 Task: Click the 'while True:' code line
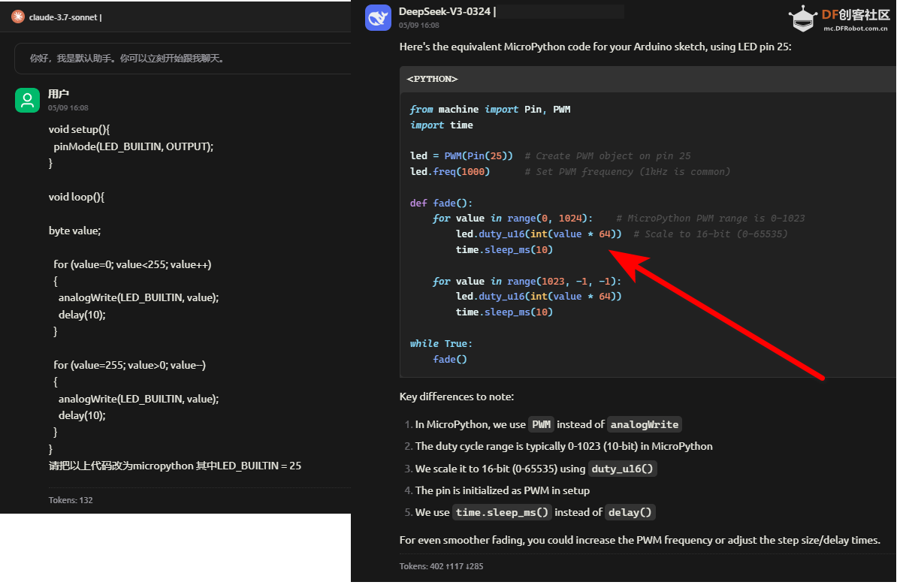(x=441, y=343)
